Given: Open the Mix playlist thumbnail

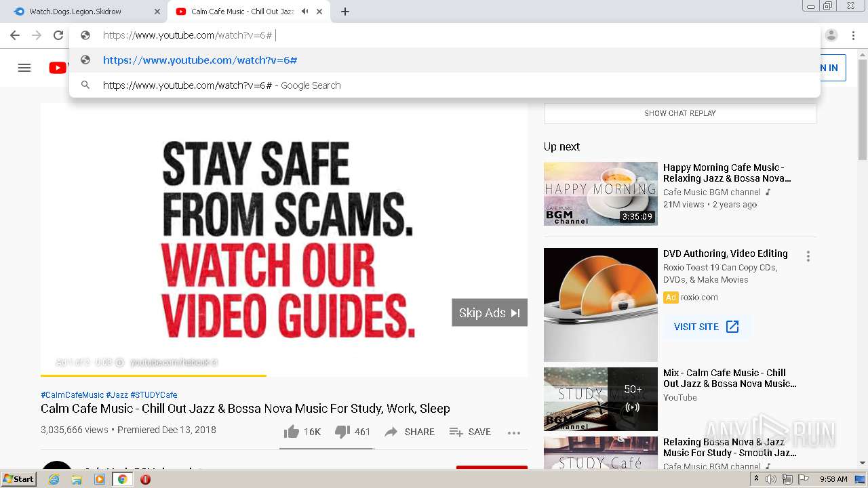Looking at the screenshot, I should click(x=601, y=399).
